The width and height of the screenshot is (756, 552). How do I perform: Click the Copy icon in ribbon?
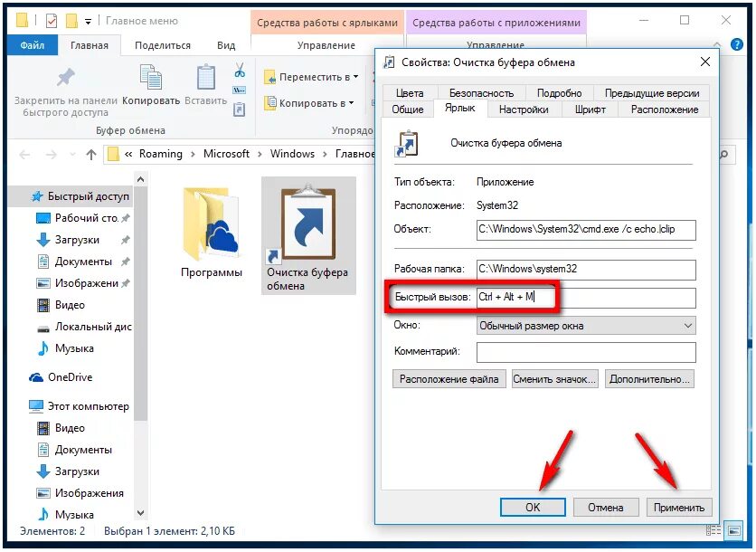click(151, 77)
